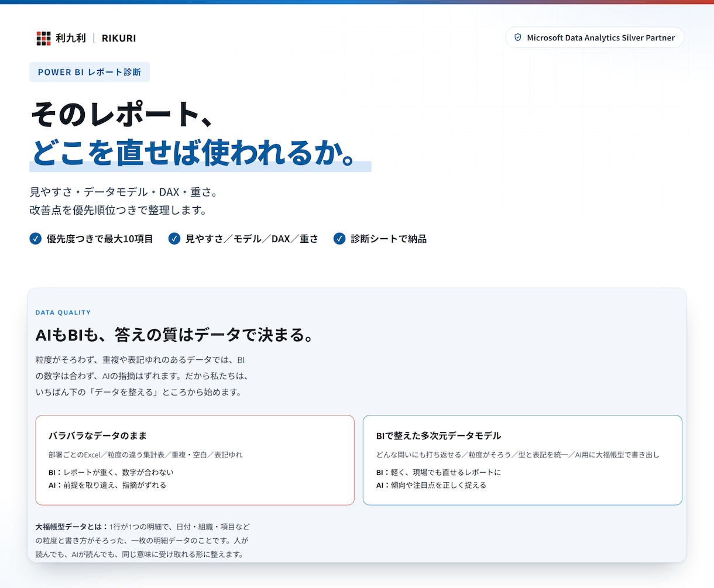The image size is (714, 588).
Task: Click check icon beside 見やすさ／モデル／DAX／重さ
Action: pyautogui.click(x=174, y=239)
